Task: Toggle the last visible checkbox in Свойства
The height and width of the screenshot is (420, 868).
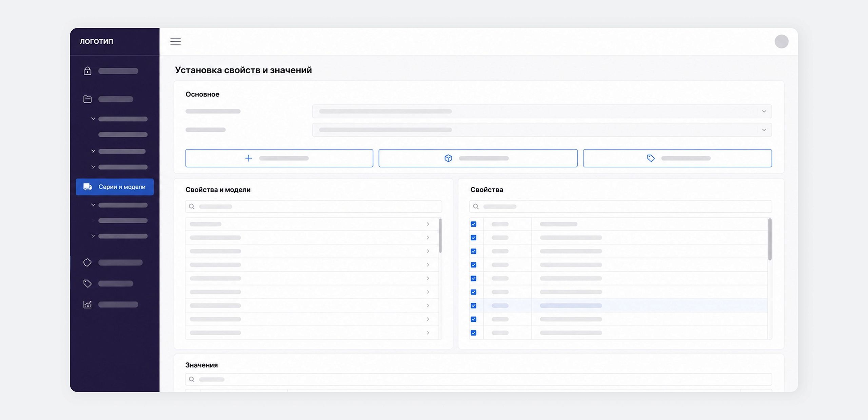Action: click(x=474, y=333)
